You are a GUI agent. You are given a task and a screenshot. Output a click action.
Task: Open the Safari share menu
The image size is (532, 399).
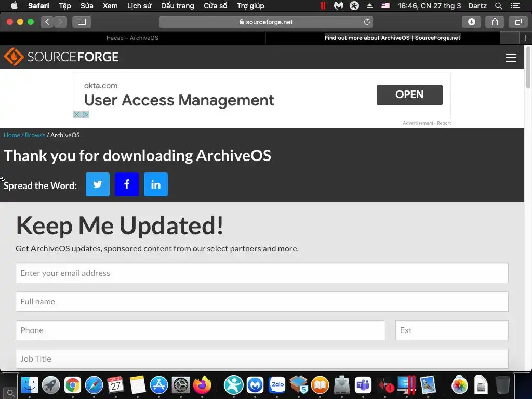click(495, 22)
